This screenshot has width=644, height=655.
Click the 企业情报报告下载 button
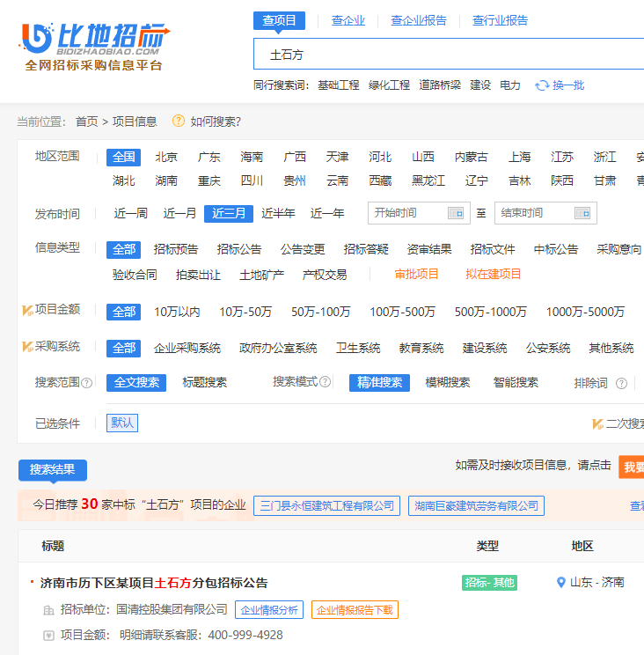coord(355,610)
